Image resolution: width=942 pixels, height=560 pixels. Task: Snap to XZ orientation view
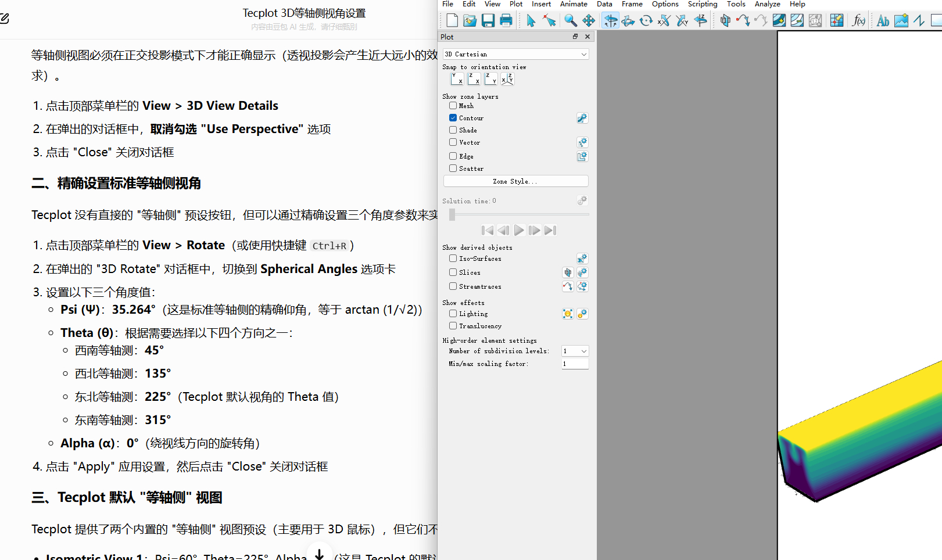click(x=474, y=79)
